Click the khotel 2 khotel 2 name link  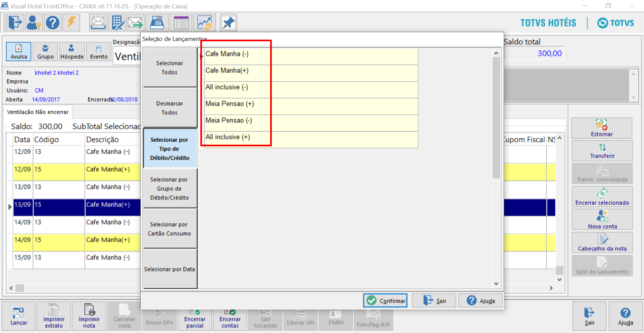pyautogui.click(x=57, y=73)
